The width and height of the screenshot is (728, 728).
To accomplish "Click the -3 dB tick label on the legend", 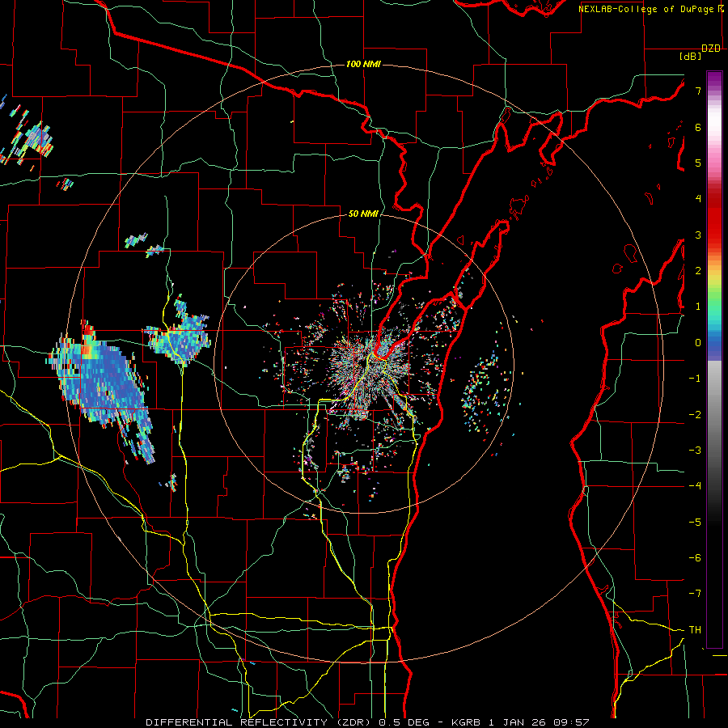I will (x=695, y=450).
